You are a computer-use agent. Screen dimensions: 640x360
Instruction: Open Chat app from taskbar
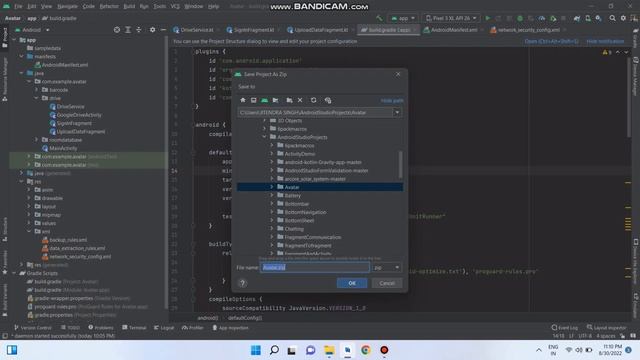tap(311, 350)
